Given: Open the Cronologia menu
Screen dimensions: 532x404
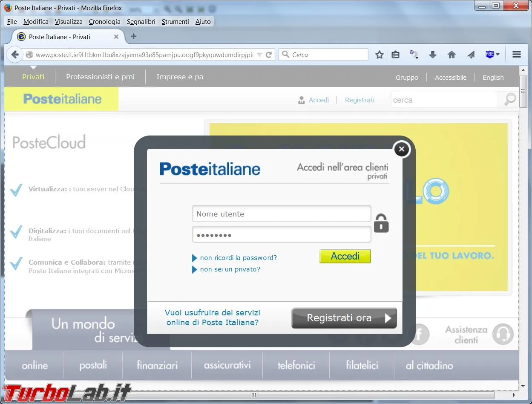Looking at the screenshot, I should [105, 21].
